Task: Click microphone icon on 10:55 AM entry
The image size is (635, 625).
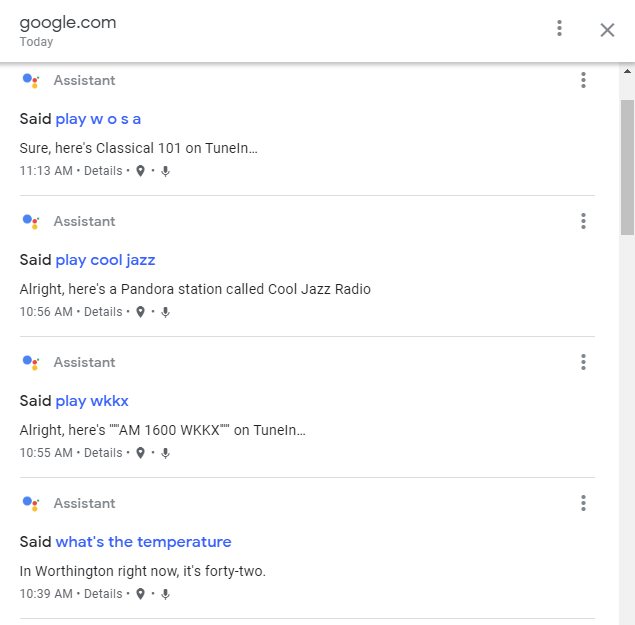Action: point(165,453)
